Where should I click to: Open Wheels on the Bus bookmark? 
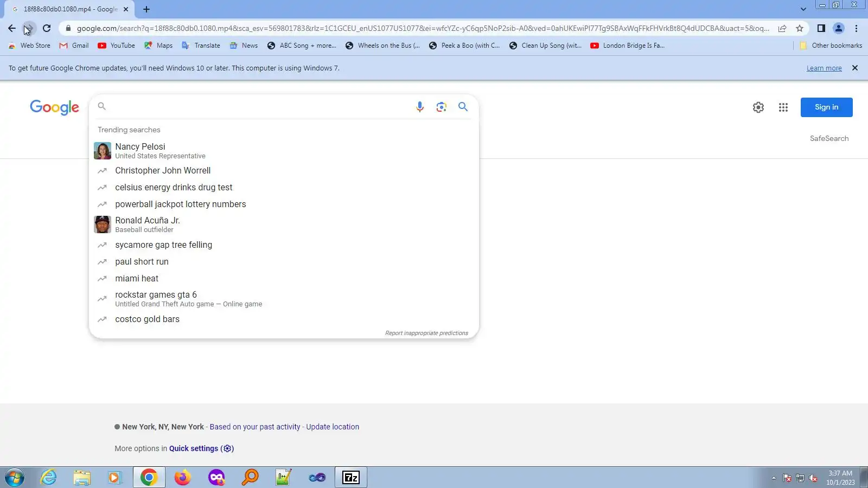coord(383,46)
